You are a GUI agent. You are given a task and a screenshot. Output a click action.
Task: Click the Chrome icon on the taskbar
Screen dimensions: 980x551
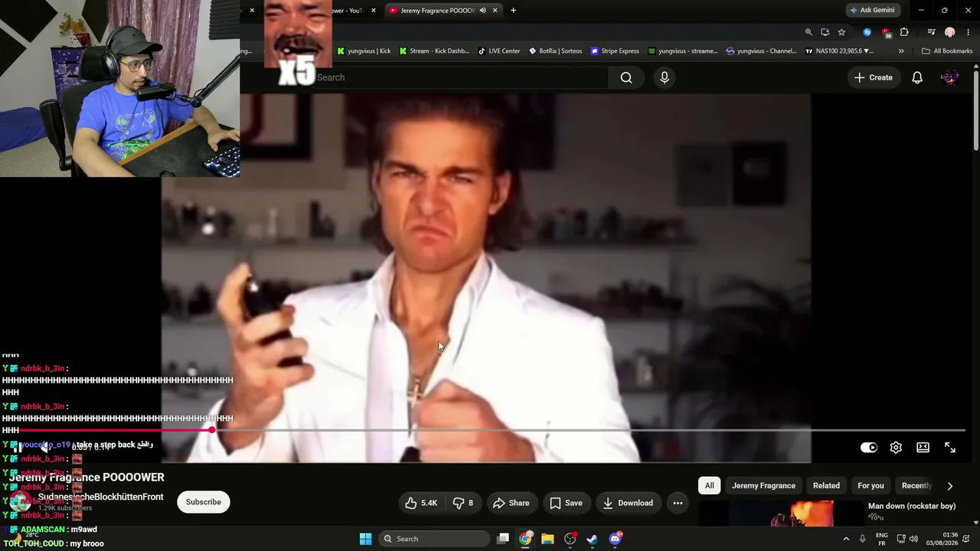pyautogui.click(x=525, y=539)
